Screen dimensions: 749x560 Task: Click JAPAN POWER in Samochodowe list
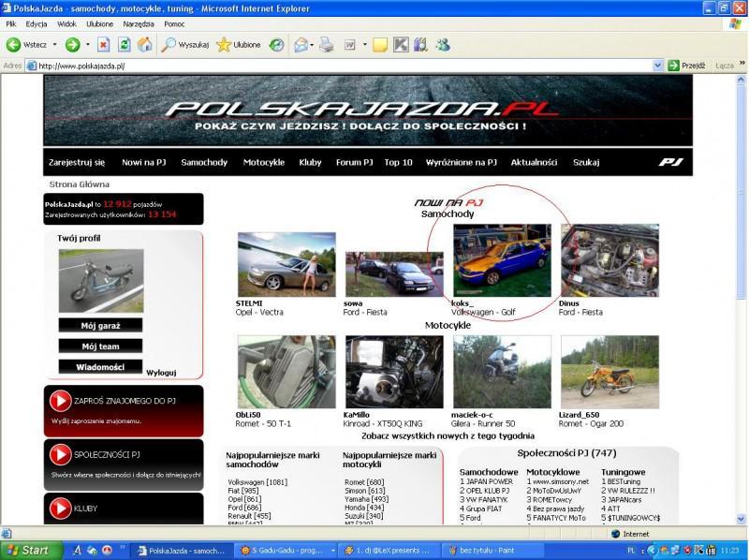pyautogui.click(x=486, y=481)
